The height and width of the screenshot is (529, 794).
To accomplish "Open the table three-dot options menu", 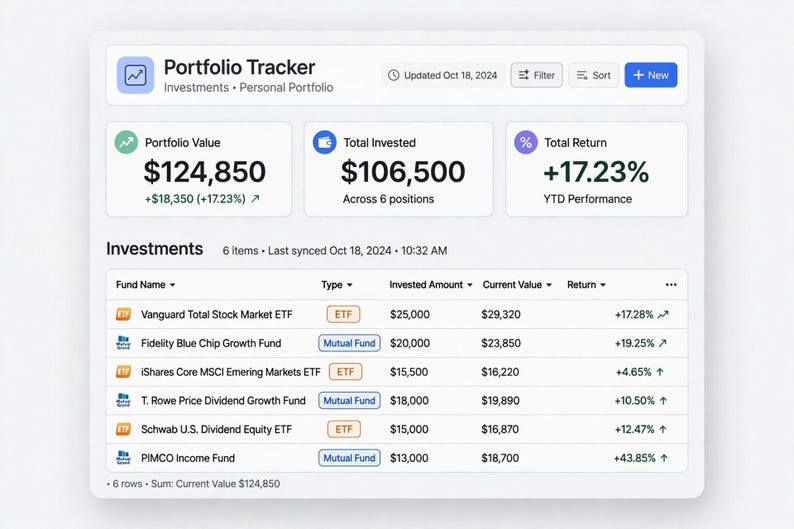I will (x=671, y=284).
